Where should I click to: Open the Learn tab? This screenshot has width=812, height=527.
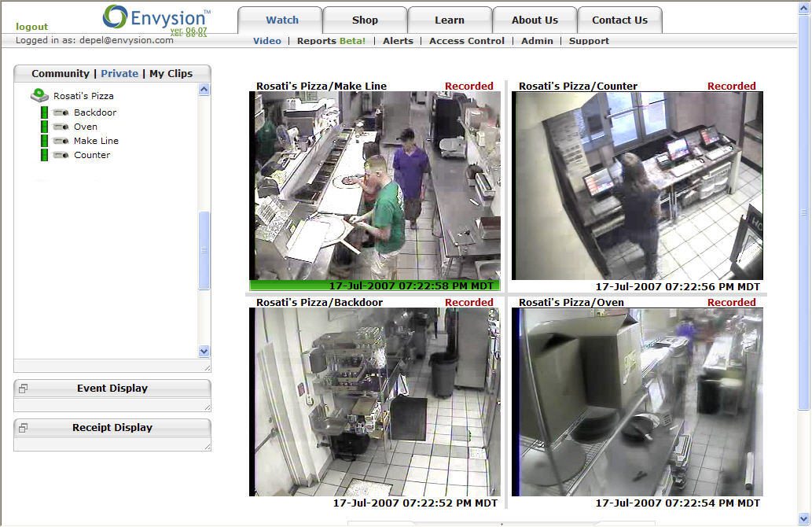pos(450,20)
